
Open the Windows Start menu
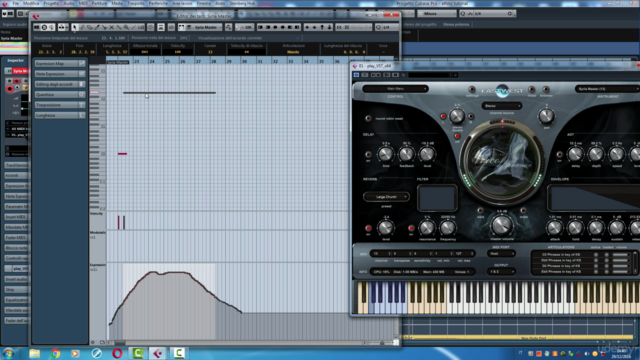point(8,353)
